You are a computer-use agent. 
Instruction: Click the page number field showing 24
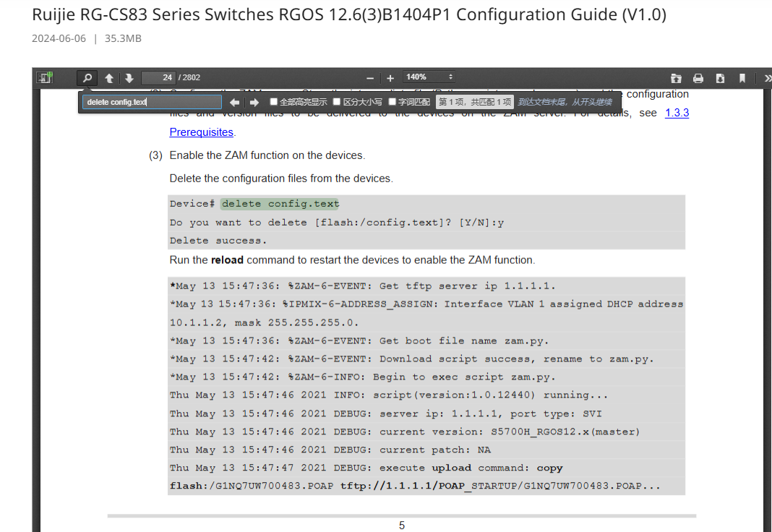pos(158,78)
